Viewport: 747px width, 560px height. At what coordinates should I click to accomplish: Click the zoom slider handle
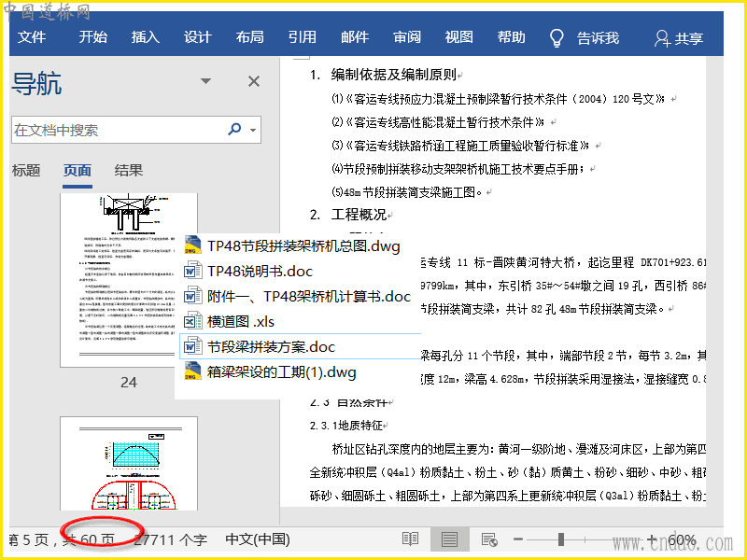click(561, 539)
